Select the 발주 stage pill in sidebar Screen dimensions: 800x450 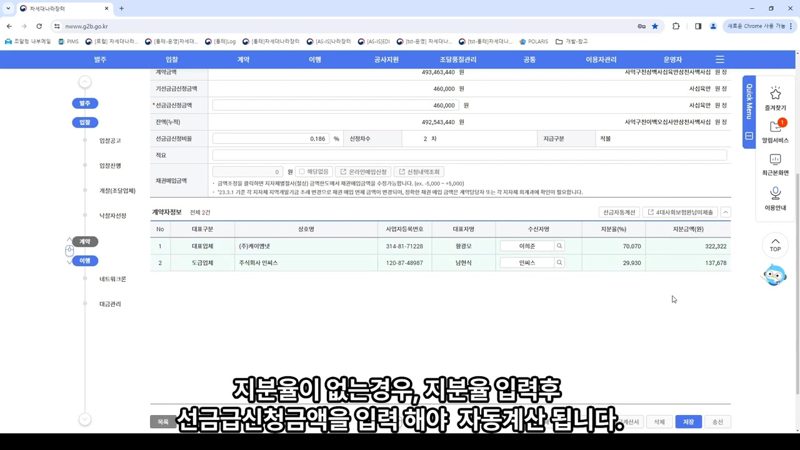[x=85, y=104]
